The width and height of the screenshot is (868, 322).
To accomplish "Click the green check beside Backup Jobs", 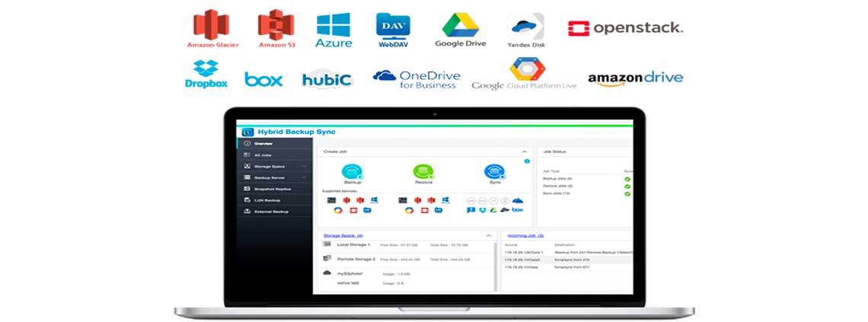I will tap(627, 179).
